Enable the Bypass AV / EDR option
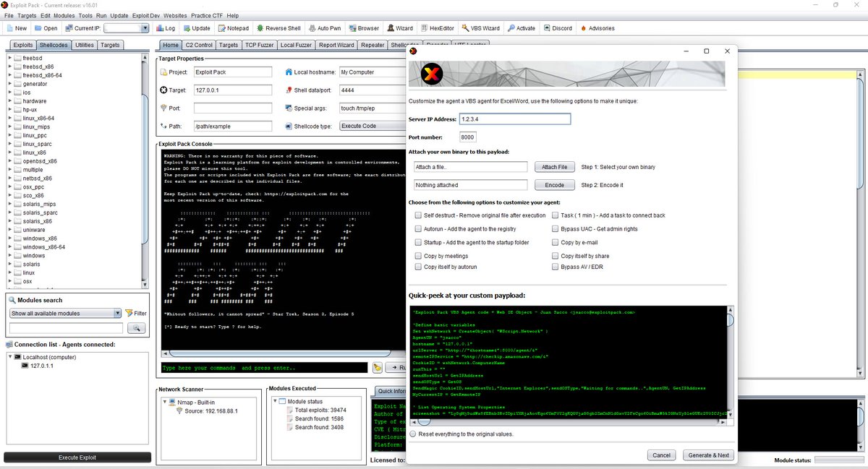 point(556,267)
